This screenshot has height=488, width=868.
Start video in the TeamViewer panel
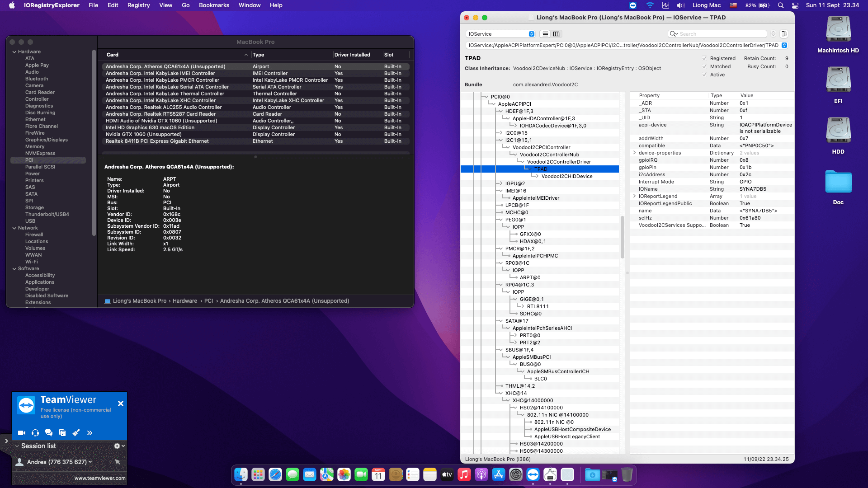tap(21, 433)
